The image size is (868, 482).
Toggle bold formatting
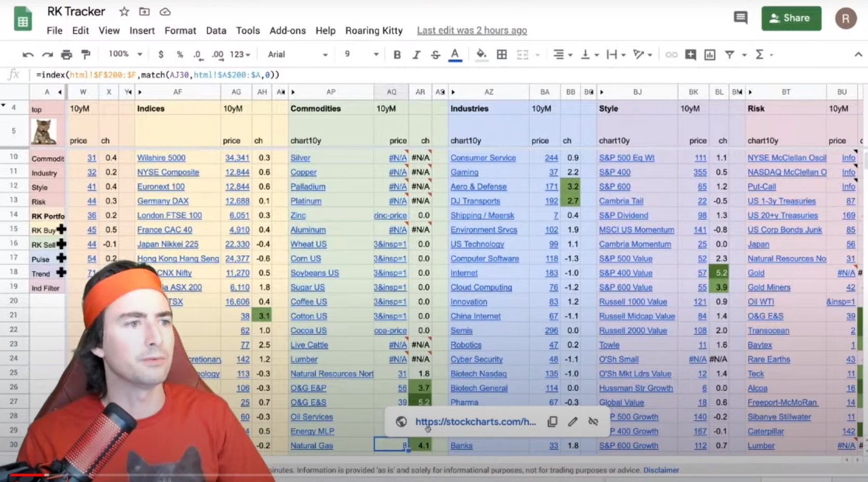(x=397, y=54)
